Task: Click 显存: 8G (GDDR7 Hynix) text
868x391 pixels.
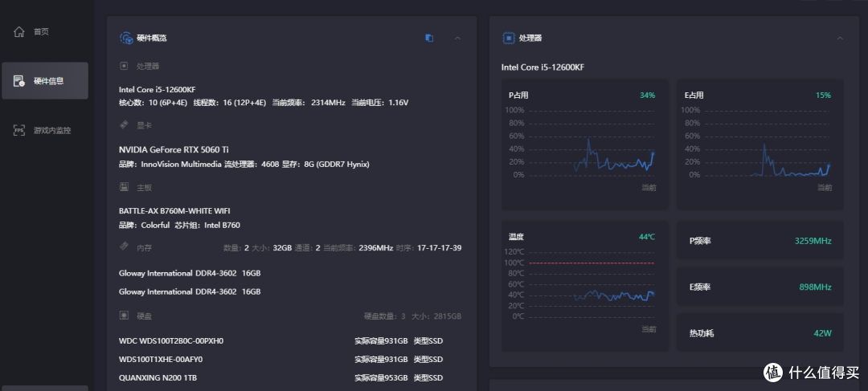Action: pyautogui.click(x=325, y=165)
